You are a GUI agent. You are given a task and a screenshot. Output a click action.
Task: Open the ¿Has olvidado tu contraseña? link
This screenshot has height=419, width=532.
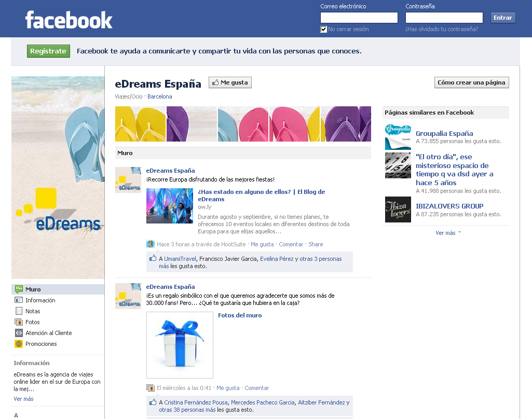[441, 30]
